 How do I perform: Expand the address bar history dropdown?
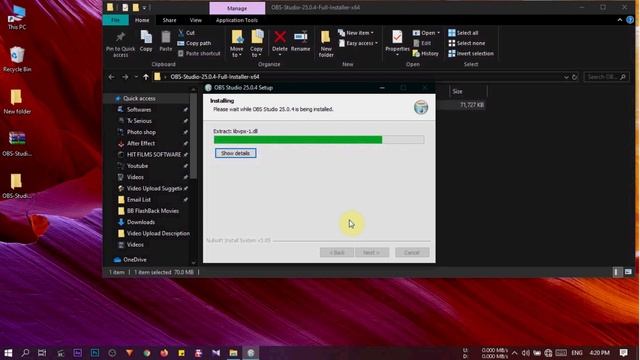coord(566,77)
